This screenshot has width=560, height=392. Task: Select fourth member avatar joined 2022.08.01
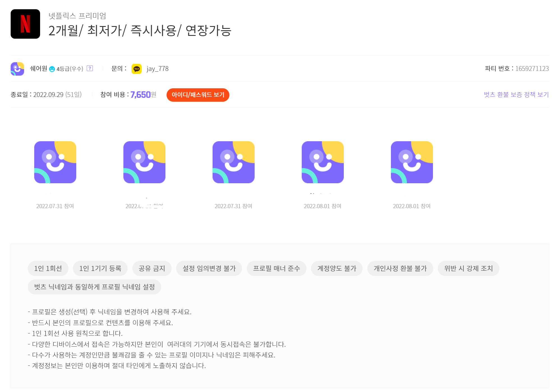[x=323, y=162]
